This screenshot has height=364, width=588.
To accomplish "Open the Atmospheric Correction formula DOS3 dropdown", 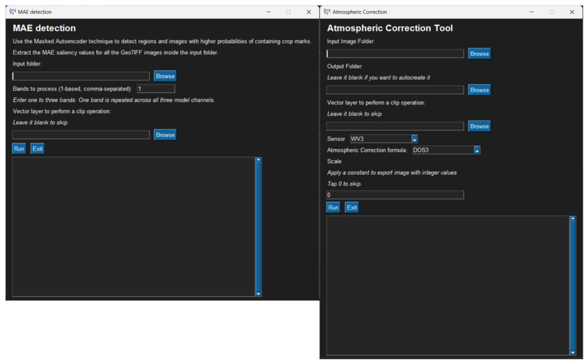I will coord(477,150).
